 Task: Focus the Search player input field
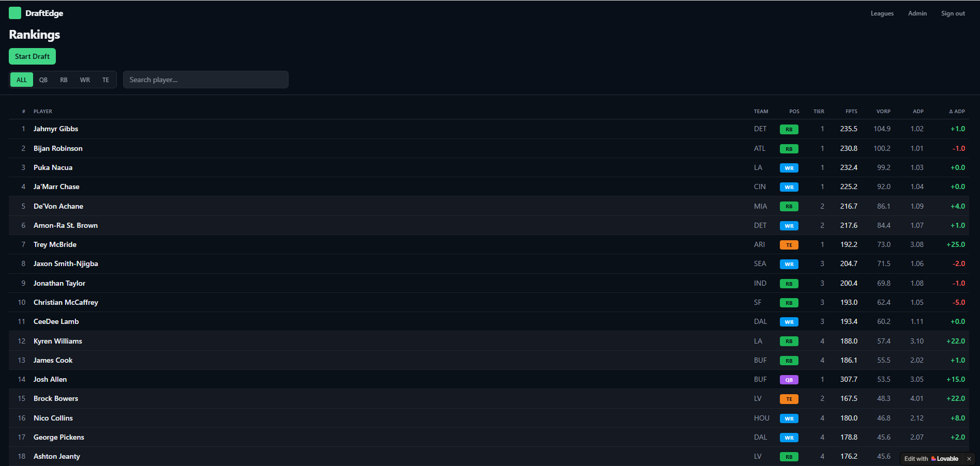coord(206,80)
